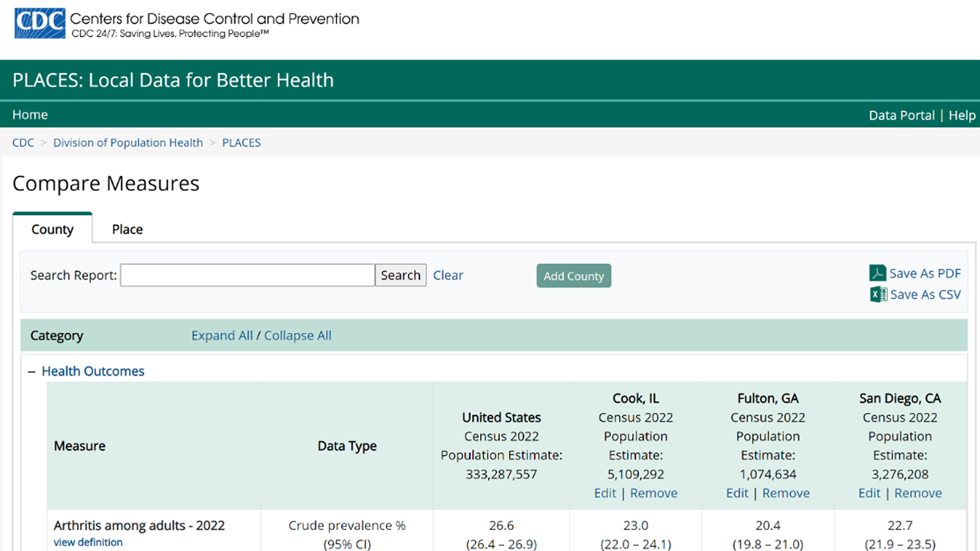Navigate to Division of Population Health breadcrumb
This screenshot has height=551, width=980.
coord(128,142)
